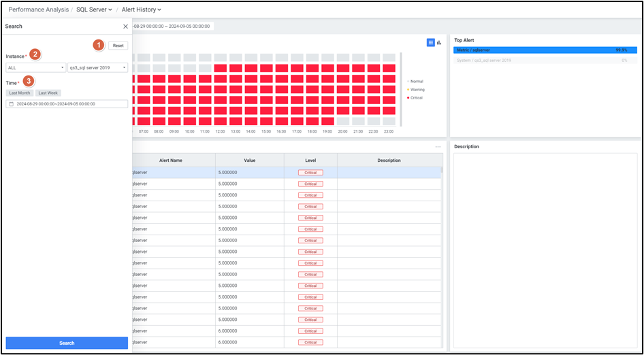644x355 pixels.
Task: Switch to bar chart view icon
Action: pos(439,42)
